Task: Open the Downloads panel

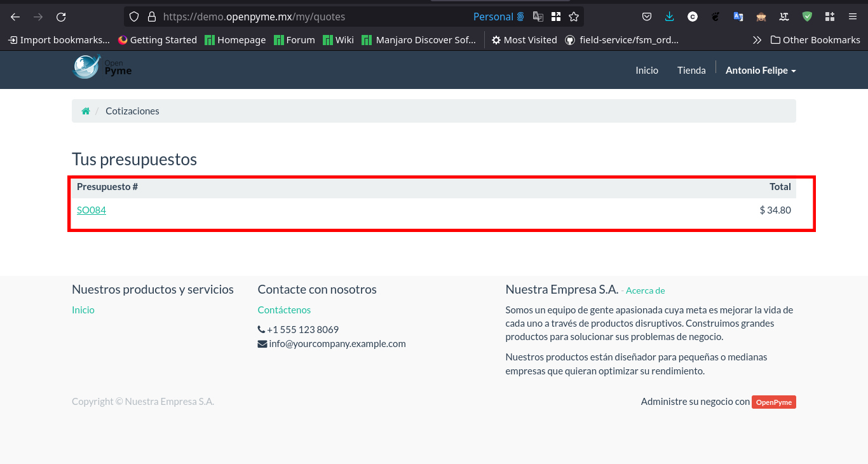Action: 670,17
